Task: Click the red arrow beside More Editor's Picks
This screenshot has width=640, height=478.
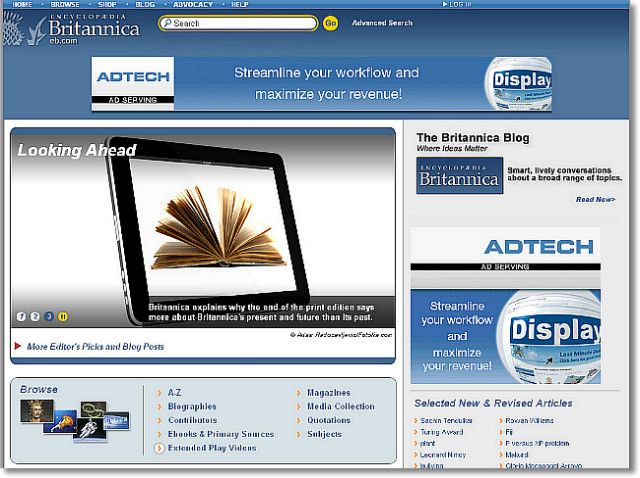Action: pyautogui.click(x=18, y=346)
